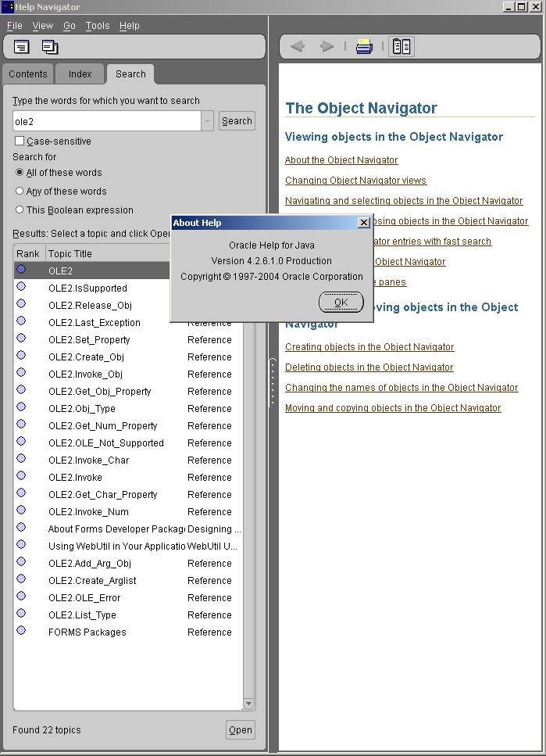The height and width of the screenshot is (756, 546).
Task: Click rank icon of OLE2.Set_Property row
Action: [x=21, y=338]
